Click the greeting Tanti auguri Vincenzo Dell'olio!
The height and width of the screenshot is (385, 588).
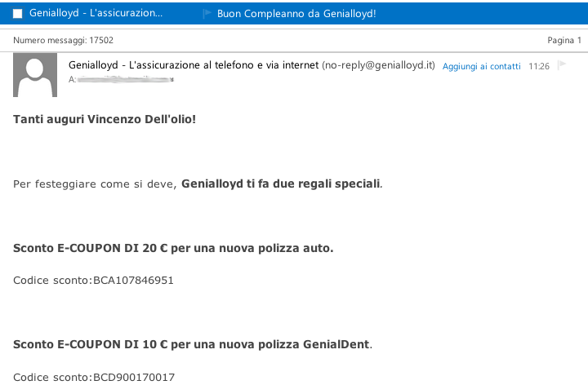pos(105,119)
